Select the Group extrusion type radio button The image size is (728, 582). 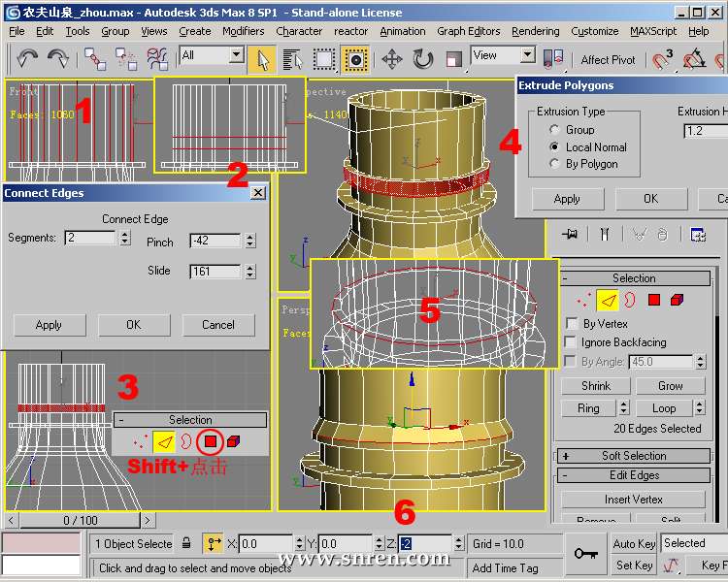pyautogui.click(x=554, y=129)
